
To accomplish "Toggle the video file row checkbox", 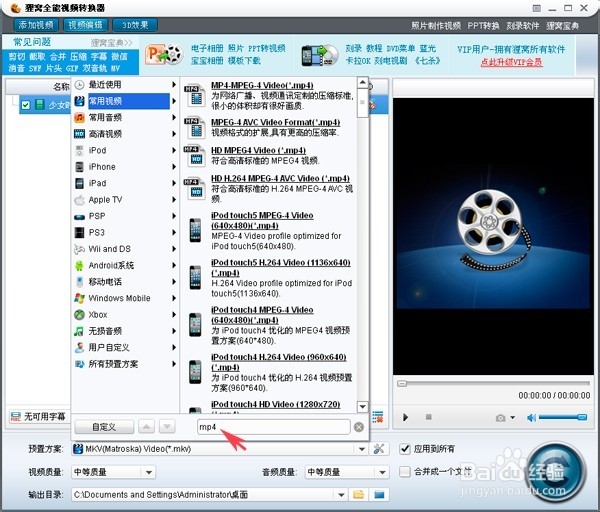I will (26, 105).
